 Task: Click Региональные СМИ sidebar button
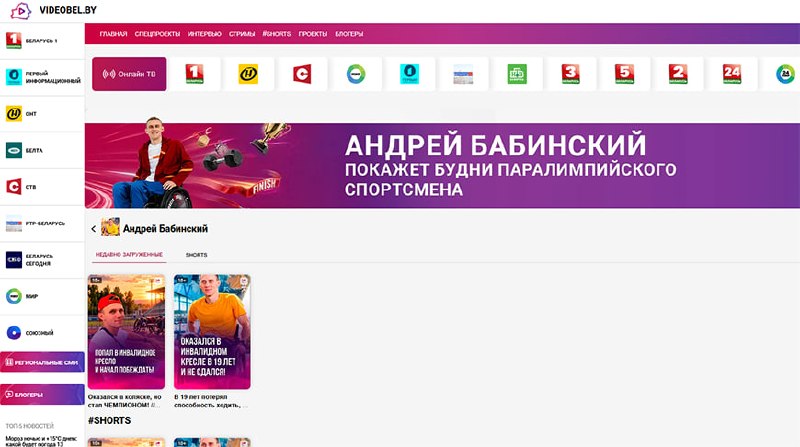click(x=42, y=362)
